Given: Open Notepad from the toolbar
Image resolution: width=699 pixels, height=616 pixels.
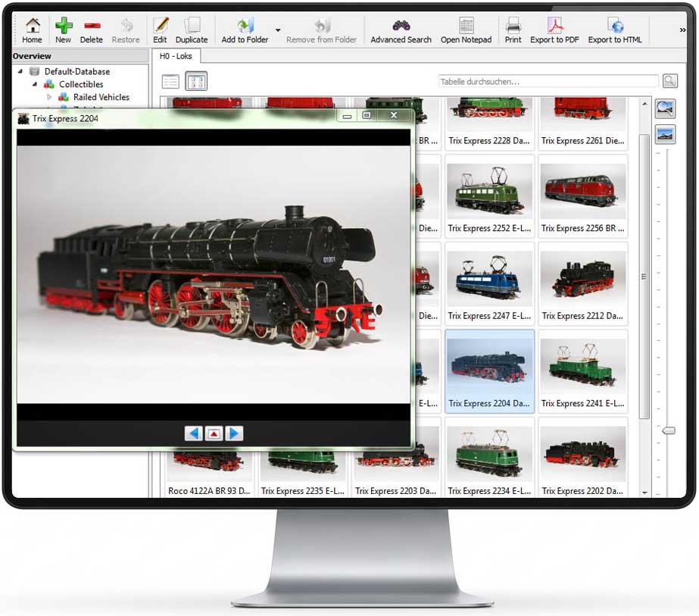Looking at the screenshot, I should coord(467,30).
